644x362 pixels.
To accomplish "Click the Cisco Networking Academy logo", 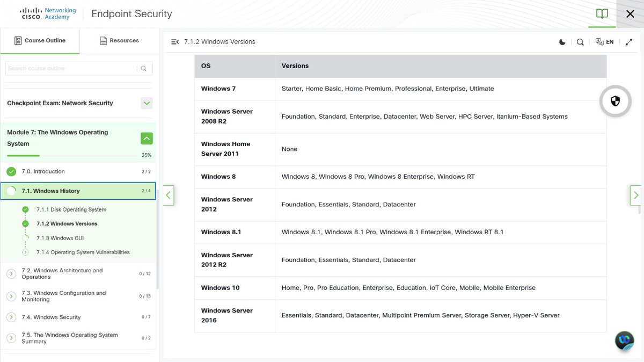I will [x=49, y=13].
